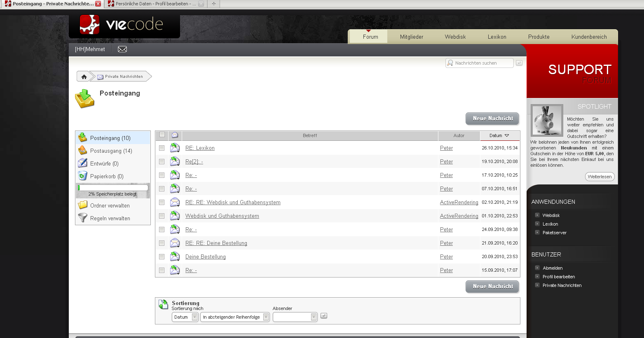
Task: Click the Entwürfe drafts pencil icon
Action: [83, 163]
